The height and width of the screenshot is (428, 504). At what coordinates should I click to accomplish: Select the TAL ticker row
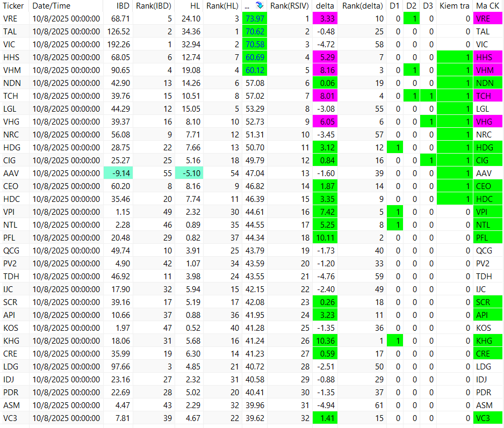point(251,32)
